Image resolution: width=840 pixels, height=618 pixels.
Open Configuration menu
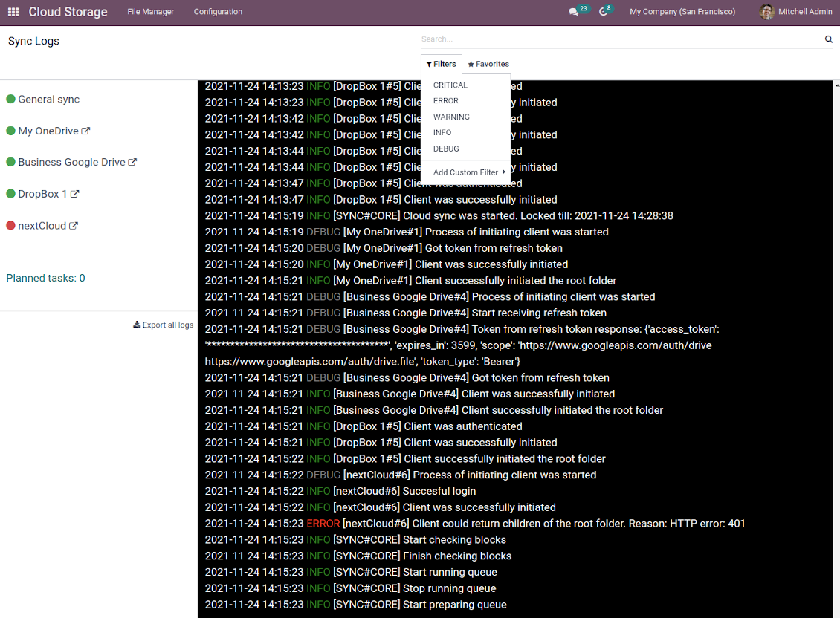pos(218,12)
